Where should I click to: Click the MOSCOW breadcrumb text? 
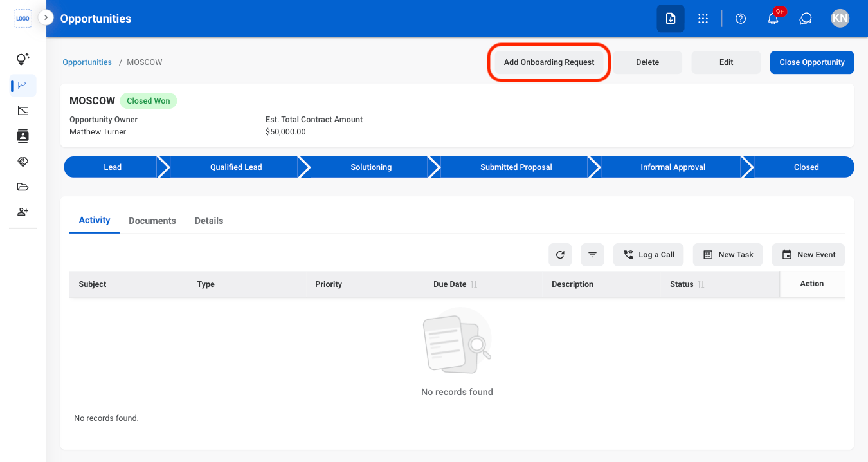[145, 62]
